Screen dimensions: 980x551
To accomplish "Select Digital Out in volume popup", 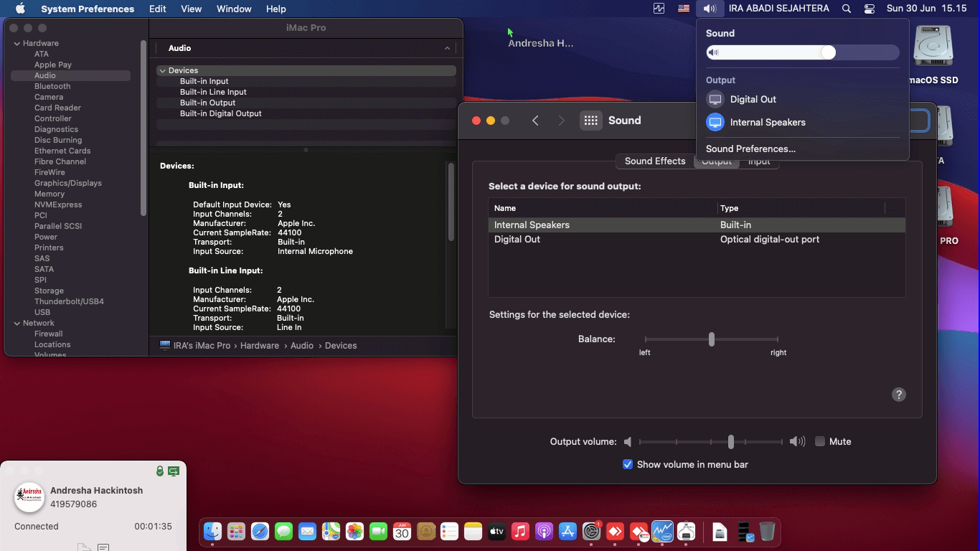I will click(x=802, y=99).
